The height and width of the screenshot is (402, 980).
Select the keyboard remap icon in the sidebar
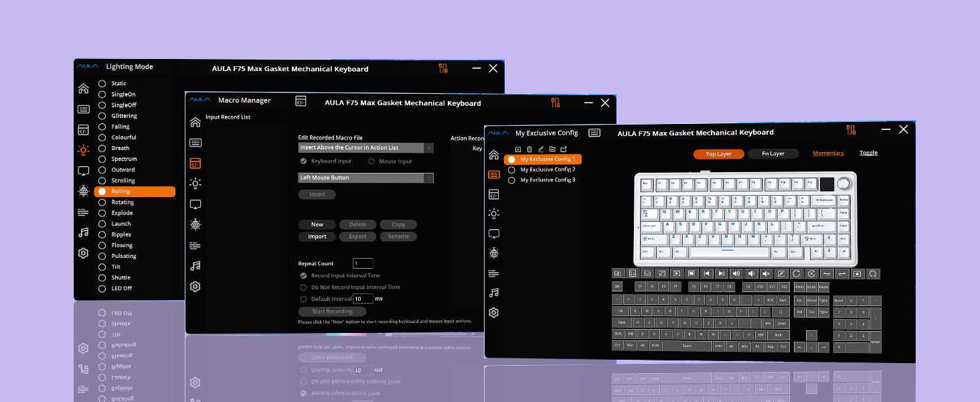pos(493,176)
